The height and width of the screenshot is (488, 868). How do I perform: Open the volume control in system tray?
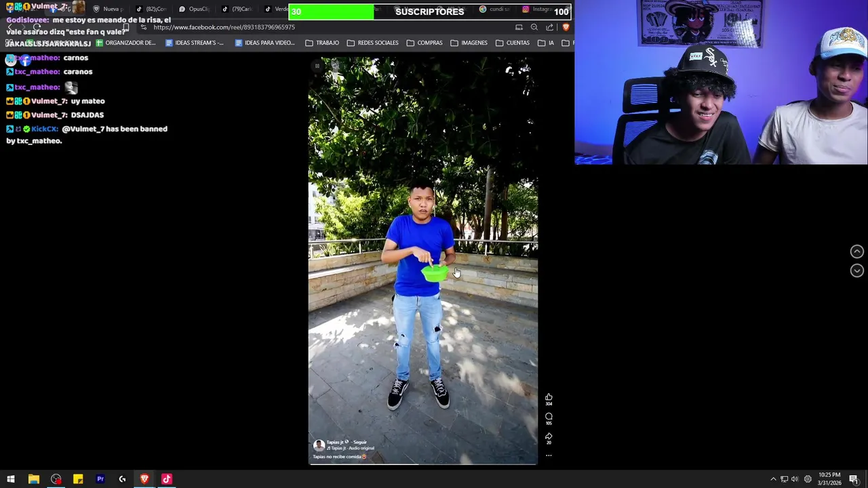point(795,479)
